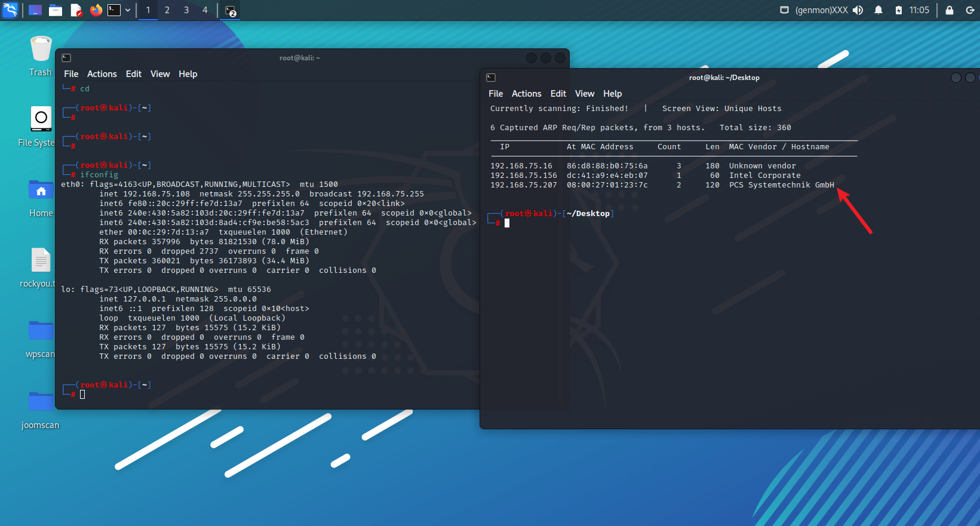Click the ~/Desktop terminal command prompt cursor

(x=507, y=223)
